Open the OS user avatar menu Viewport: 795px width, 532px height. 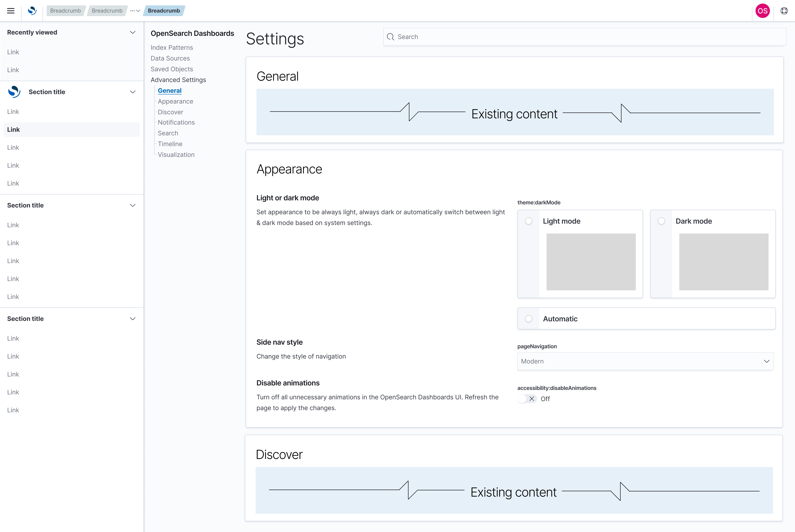(x=762, y=11)
